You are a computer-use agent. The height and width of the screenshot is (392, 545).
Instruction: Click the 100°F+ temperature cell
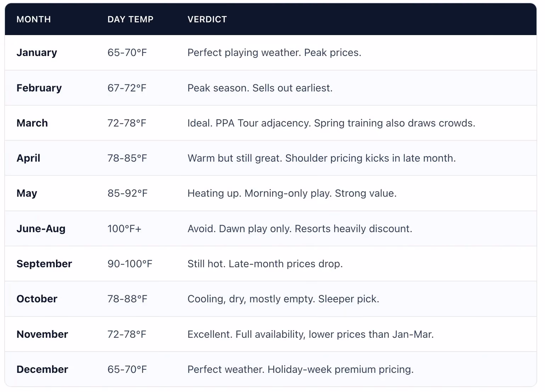(x=124, y=229)
